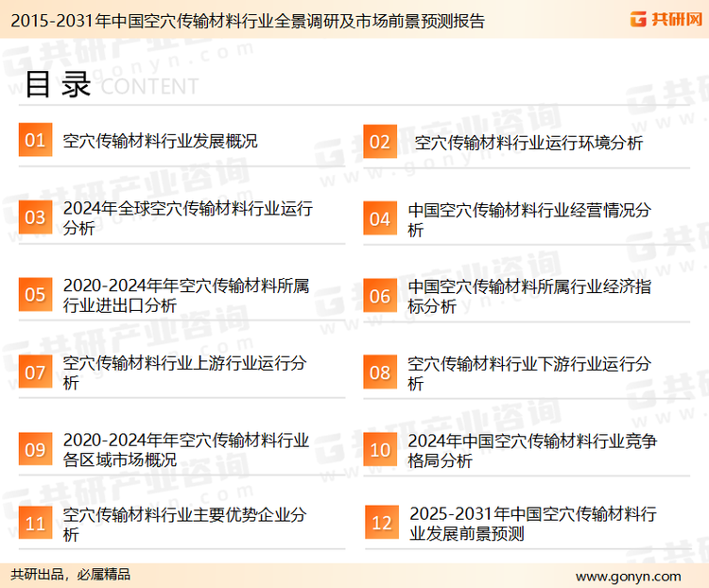Open chapter 所属行业进出口分析
Viewport: 709px width, 588px height.
click(x=186, y=295)
